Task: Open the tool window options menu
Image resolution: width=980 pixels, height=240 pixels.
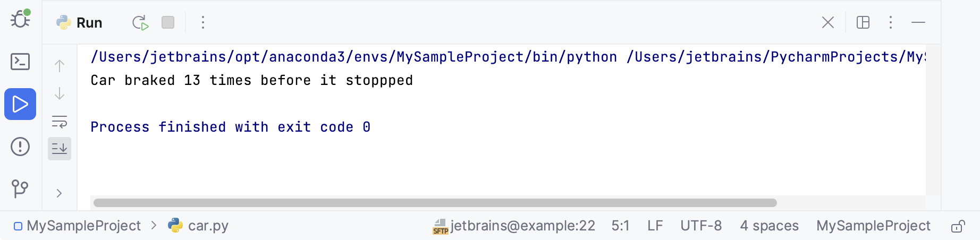Action: click(891, 22)
